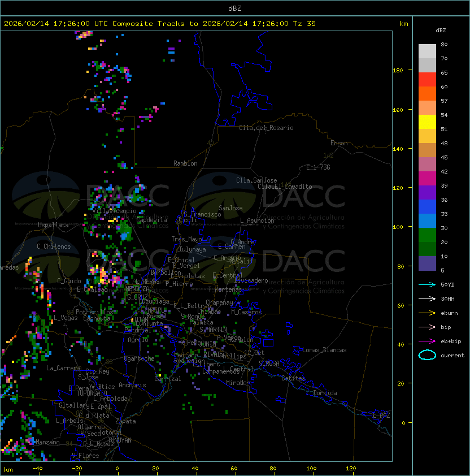Click the 'current' legend label

[452, 356]
